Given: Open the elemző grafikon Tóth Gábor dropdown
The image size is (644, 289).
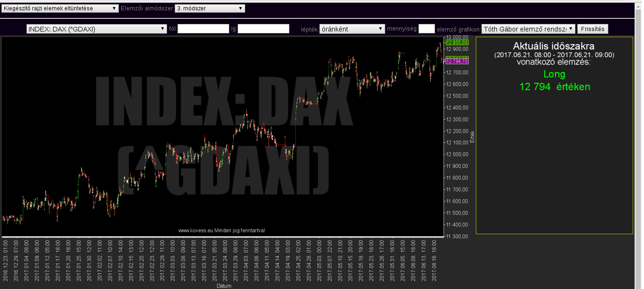Looking at the screenshot, I should click(x=528, y=29).
